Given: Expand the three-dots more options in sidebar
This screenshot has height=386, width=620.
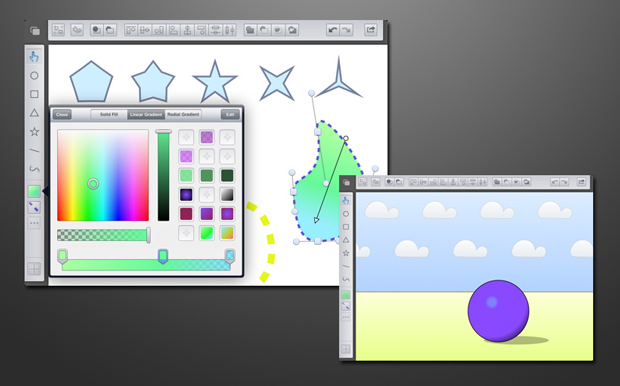Looking at the screenshot, I should 34,223.
